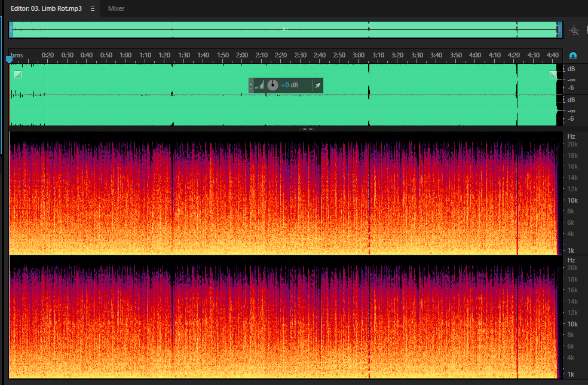Click the HUD grip handle dots
Viewport: 588px width, 385px height.
click(x=251, y=85)
